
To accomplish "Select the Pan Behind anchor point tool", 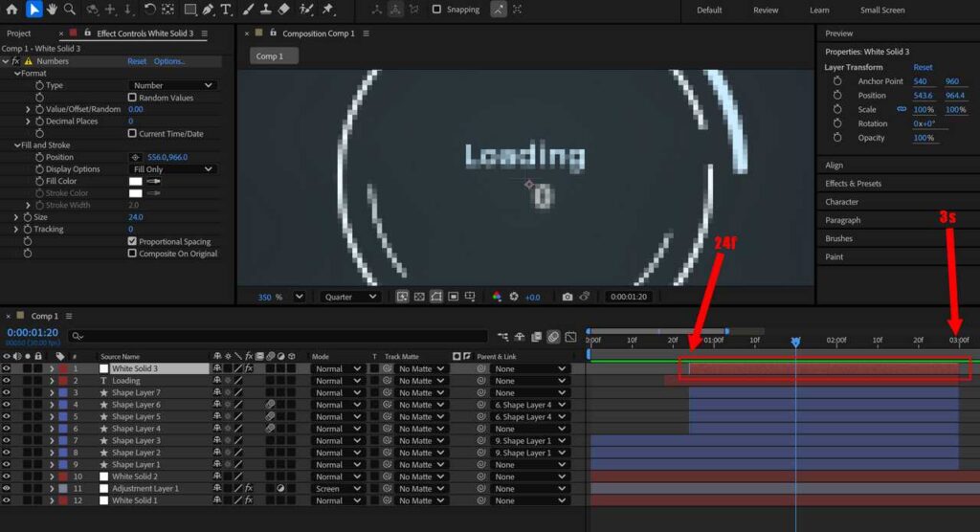I will point(168,10).
